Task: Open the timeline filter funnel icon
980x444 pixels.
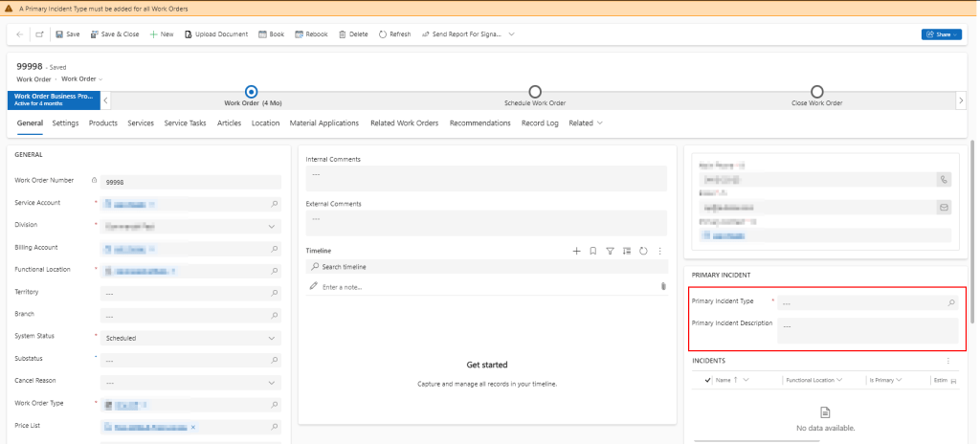Action: pos(610,251)
